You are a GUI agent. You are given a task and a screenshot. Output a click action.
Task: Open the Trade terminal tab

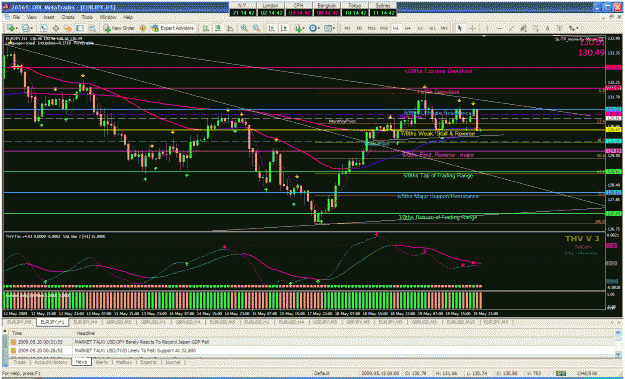[19, 362]
